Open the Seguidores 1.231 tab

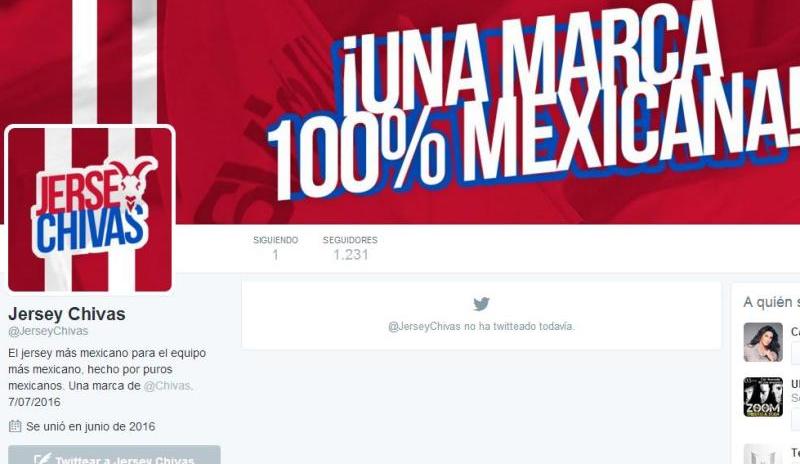pyautogui.click(x=350, y=248)
